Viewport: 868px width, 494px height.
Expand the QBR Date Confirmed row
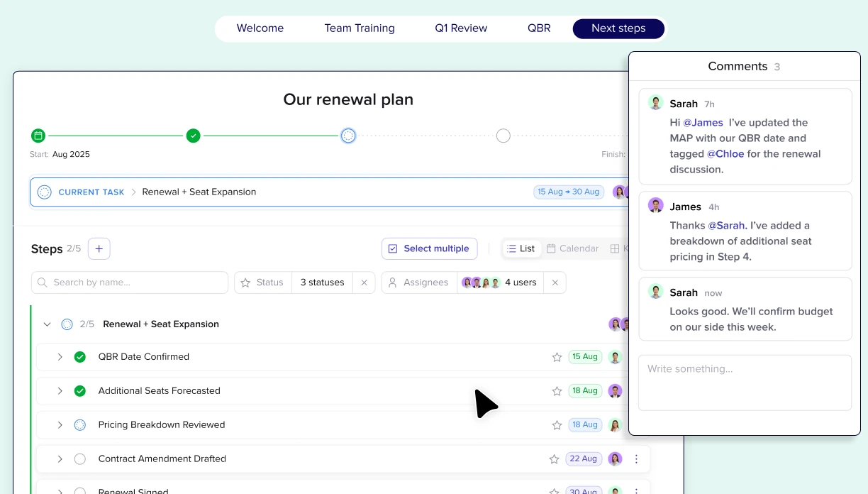tap(60, 357)
